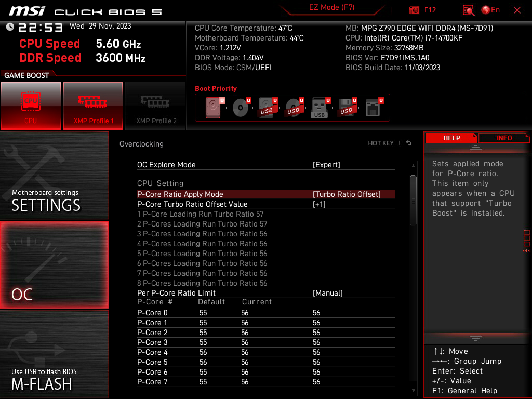Click '3 P-Cores Loading Run Turbo Ratio 56'
The height and width of the screenshot is (399, 532).
click(x=202, y=234)
